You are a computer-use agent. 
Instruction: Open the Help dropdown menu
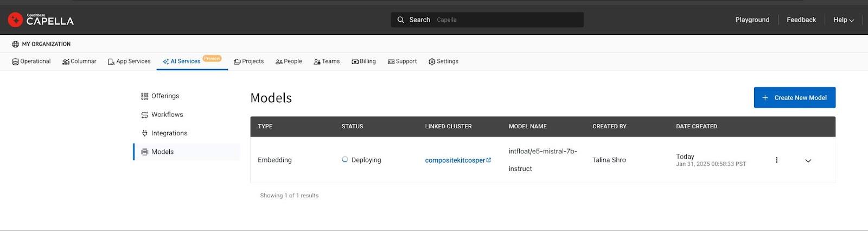pos(844,20)
